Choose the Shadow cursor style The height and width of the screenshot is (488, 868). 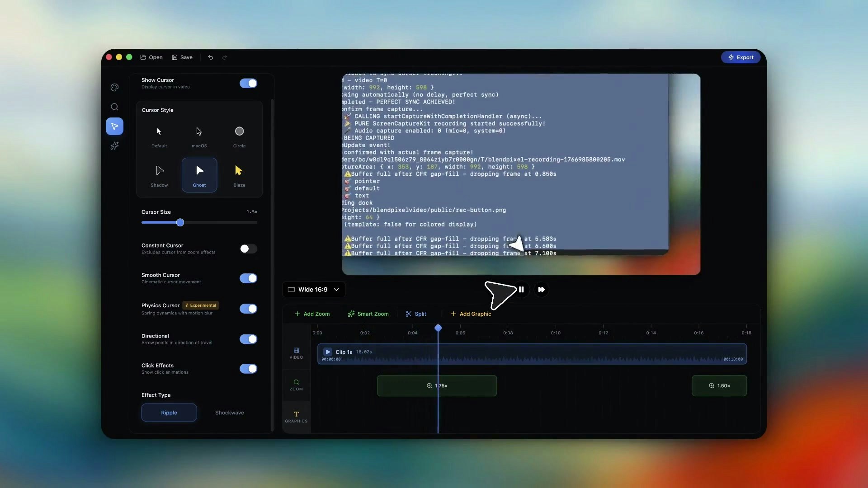pos(159,175)
